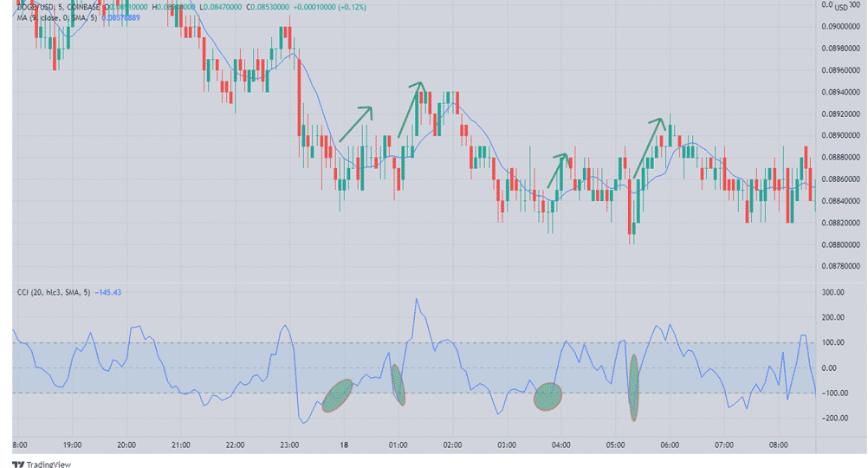Click the 0.08900000 price axis label
This screenshot has height=468, width=868.
click(x=840, y=136)
